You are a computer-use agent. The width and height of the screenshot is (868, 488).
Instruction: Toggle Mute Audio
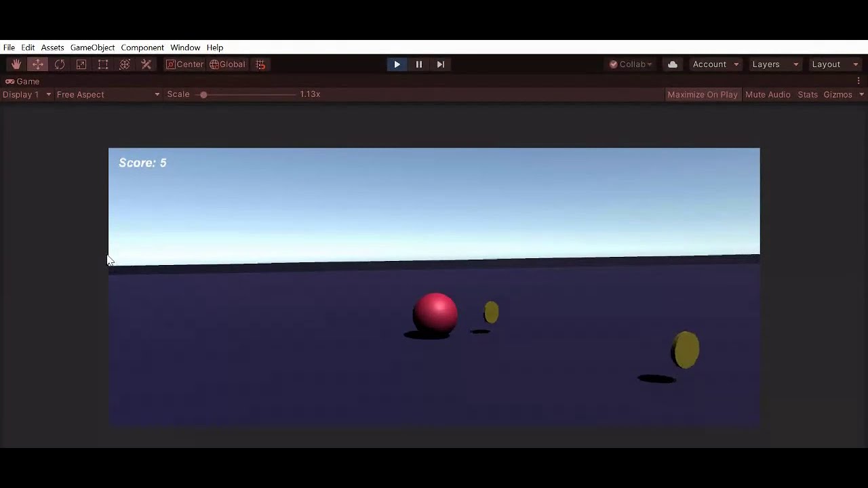(x=768, y=94)
